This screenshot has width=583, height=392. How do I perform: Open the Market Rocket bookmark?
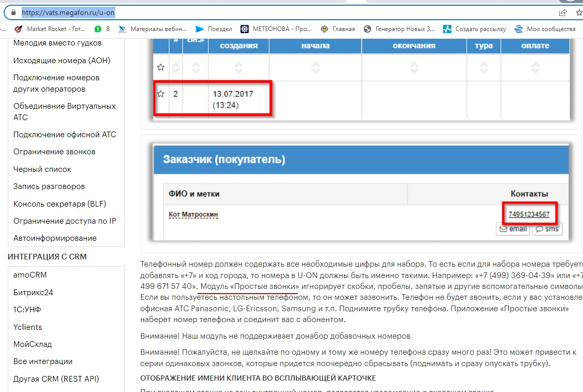pos(50,29)
